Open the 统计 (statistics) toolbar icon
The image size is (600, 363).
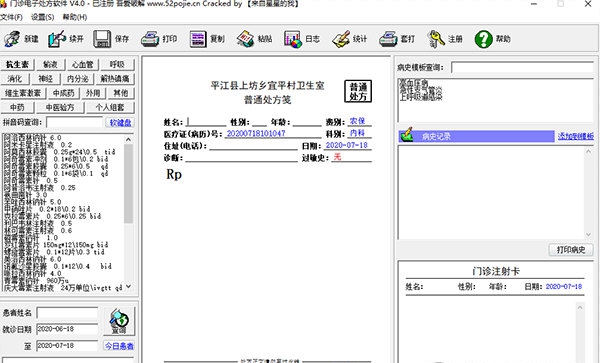click(341, 39)
